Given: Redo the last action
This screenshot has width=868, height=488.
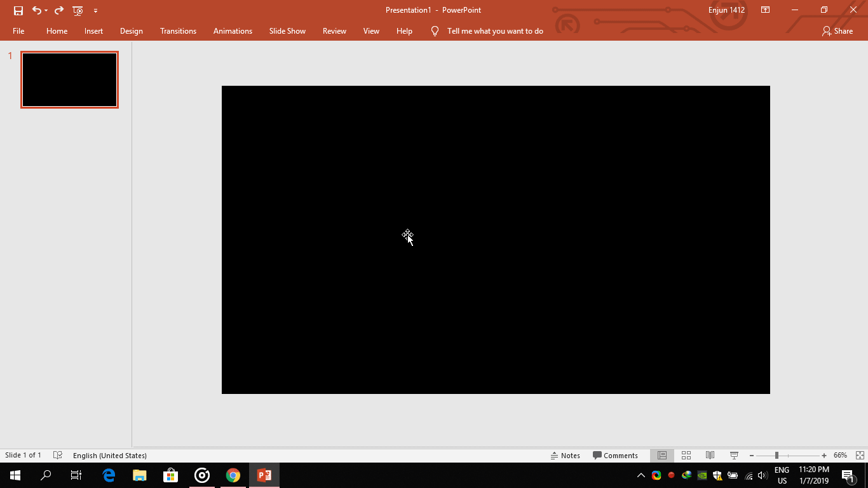Looking at the screenshot, I should [x=58, y=10].
